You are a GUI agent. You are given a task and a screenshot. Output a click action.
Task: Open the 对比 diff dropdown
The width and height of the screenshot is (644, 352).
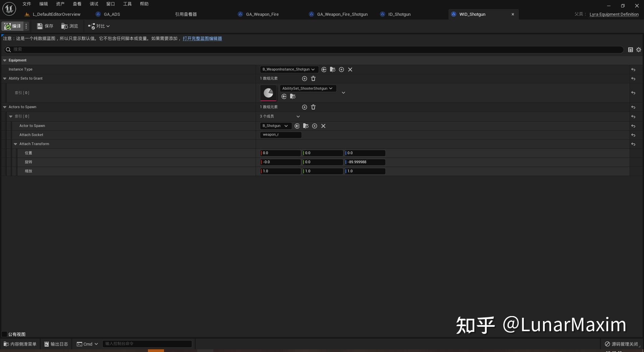(99, 26)
